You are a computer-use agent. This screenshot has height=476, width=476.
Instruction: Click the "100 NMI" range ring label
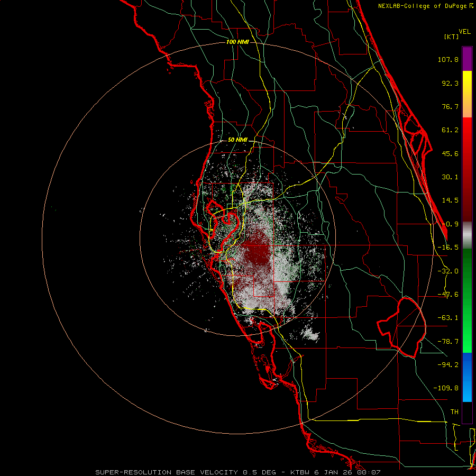(x=237, y=42)
